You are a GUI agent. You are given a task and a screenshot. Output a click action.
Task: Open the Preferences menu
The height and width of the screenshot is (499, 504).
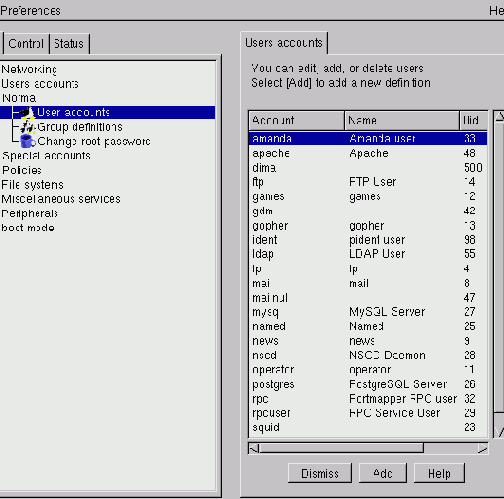[x=30, y=11]
